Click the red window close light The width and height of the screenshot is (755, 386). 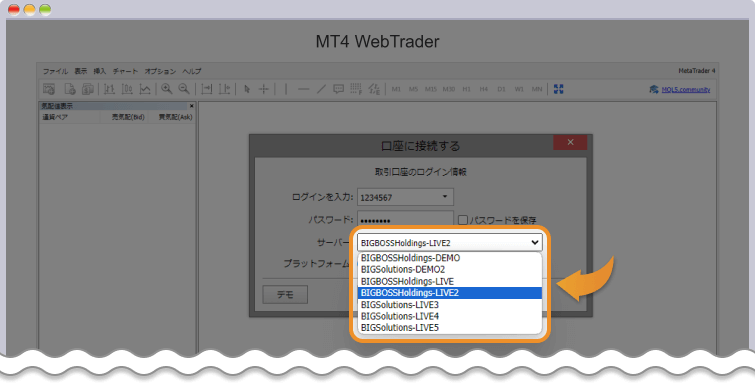point(14,10)
